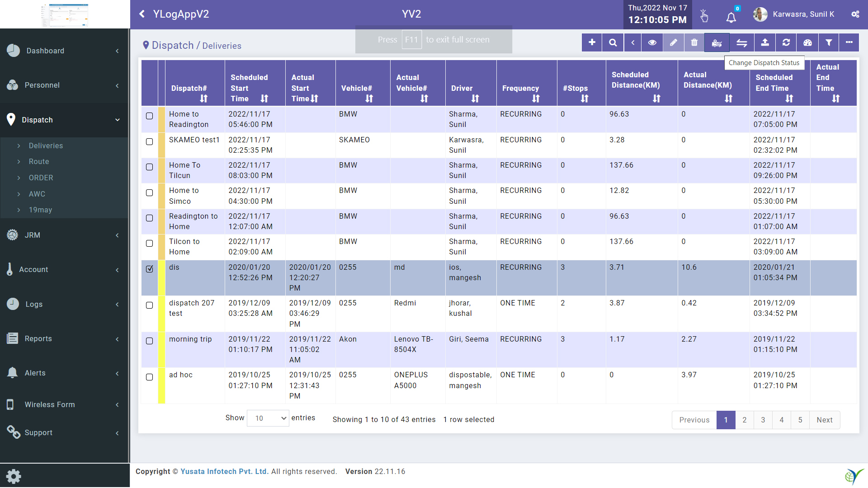Click the Karwasra, Sunil K user name
Image resolution: width=868 pixels, height=488 pixels.
tap(803, 14)
